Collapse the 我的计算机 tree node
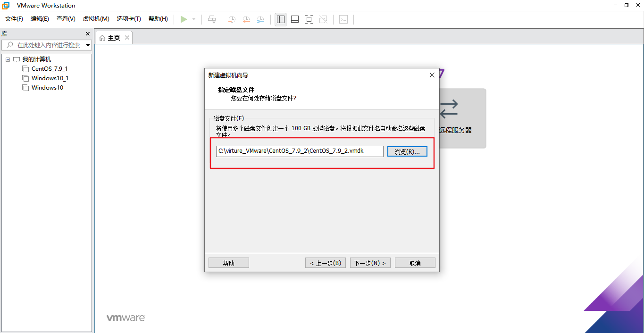Image resolution: width=644 pixels, height=333 pixels. tap(7, 59)
